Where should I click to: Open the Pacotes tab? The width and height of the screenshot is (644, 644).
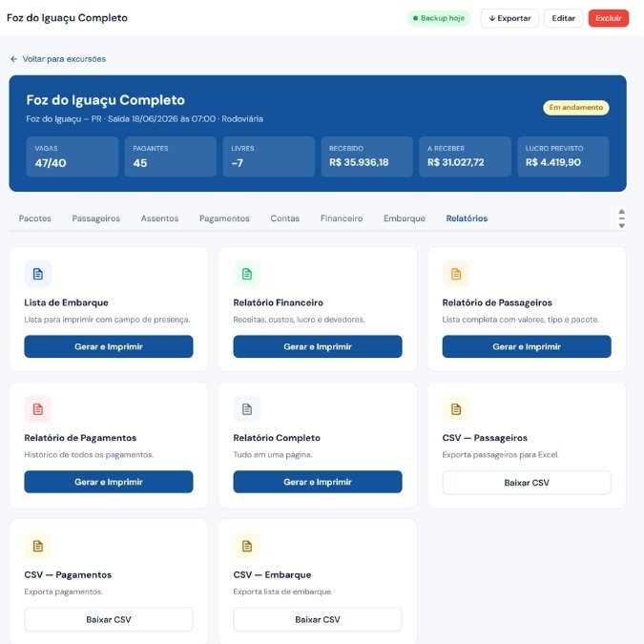click(x=35, y=218)
